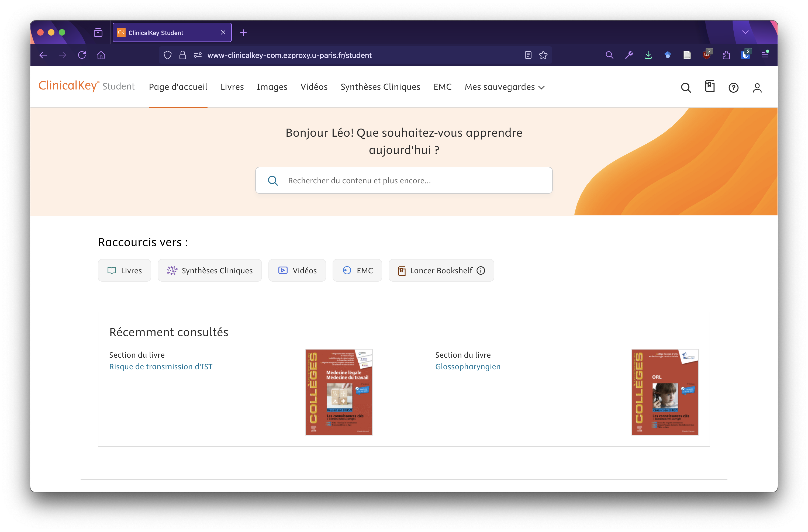Image resolution: width=808 pixels, height=532 pixels.
Task: Open the user account profile icon
Action: pyautogui.click(x=757, y=88)
